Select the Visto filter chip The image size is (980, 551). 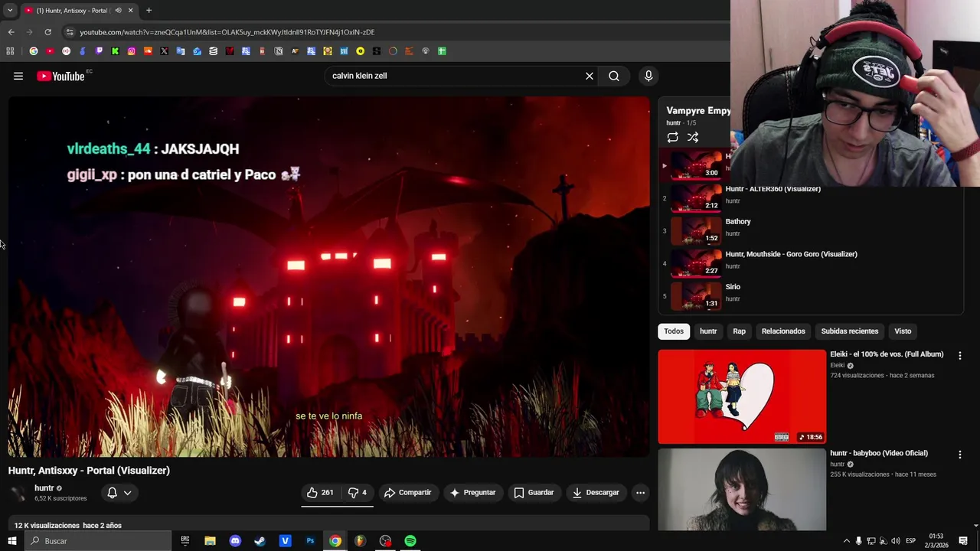pyautogui.click(x=903, y=331)
